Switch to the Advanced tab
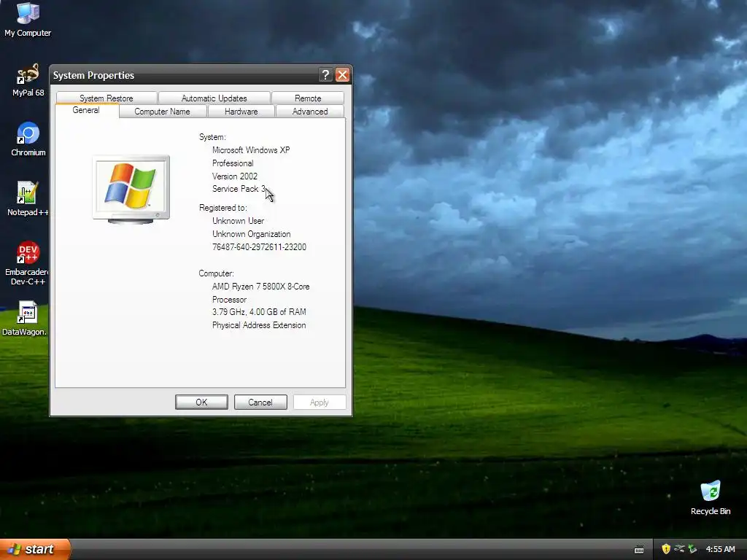747x560 pixels. 309,112
